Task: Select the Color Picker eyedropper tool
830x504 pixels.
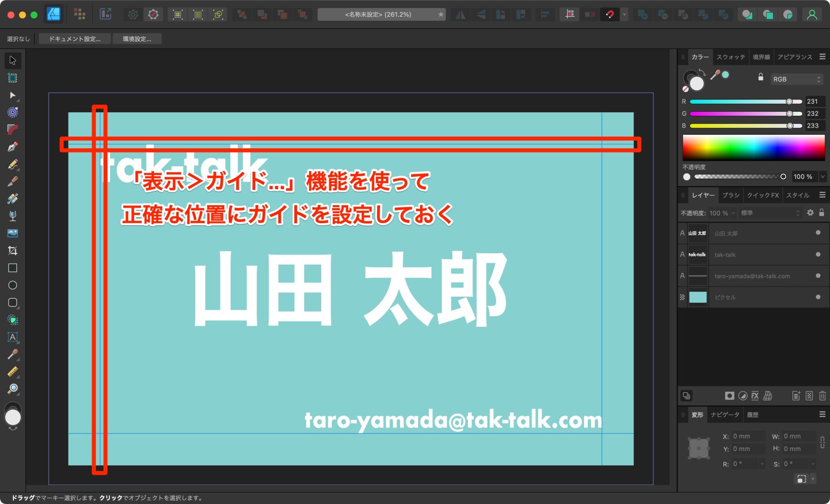Action: pos(13,355)
